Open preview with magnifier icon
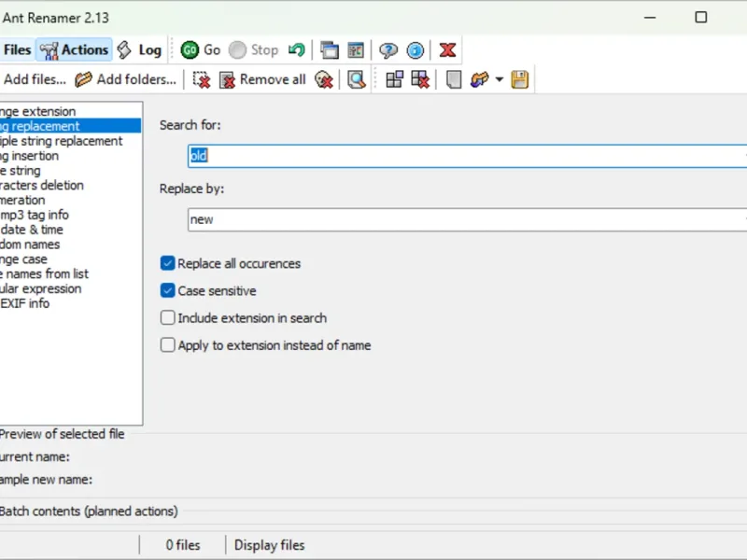The width and height of the screenshot is (747, 560). click(x=357, y=79)
